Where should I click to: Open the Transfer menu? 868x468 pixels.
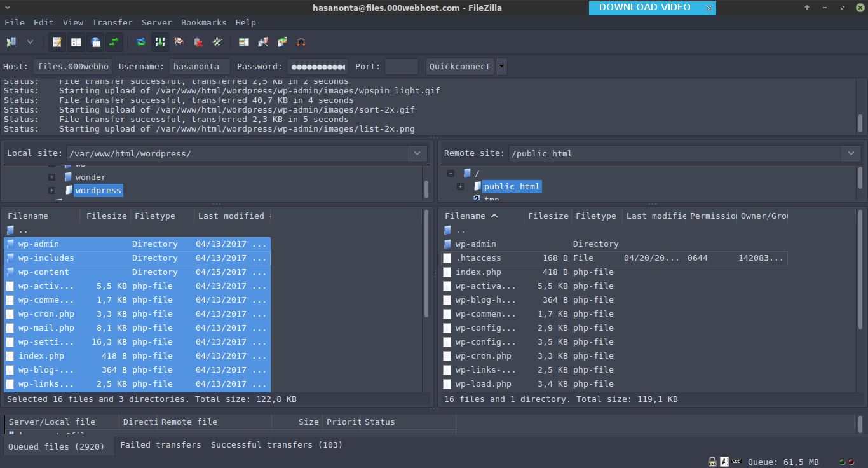coord(112,22)
